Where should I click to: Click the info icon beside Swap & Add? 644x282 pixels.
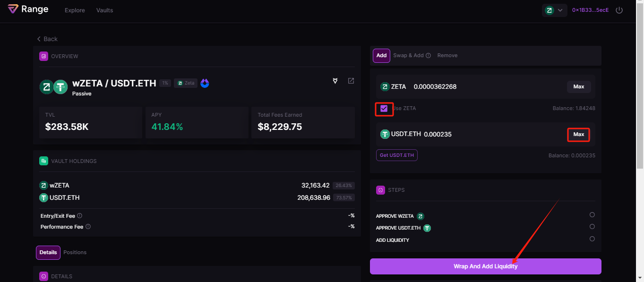428,56
